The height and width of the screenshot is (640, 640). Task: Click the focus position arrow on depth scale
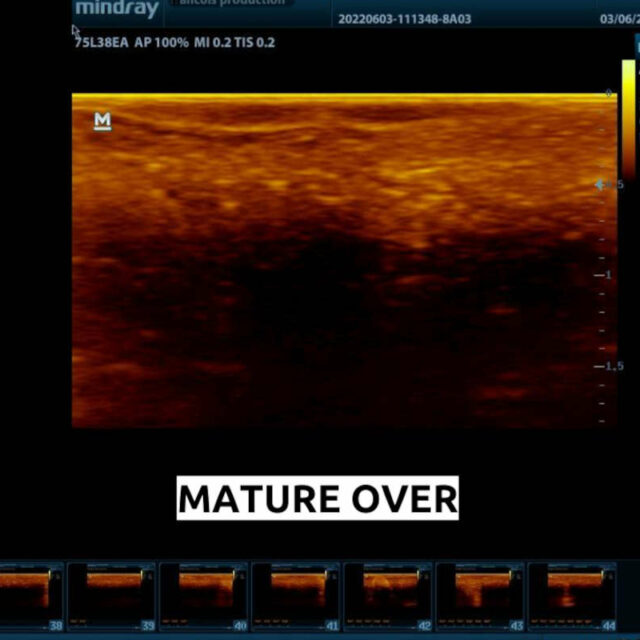(599, 185)
